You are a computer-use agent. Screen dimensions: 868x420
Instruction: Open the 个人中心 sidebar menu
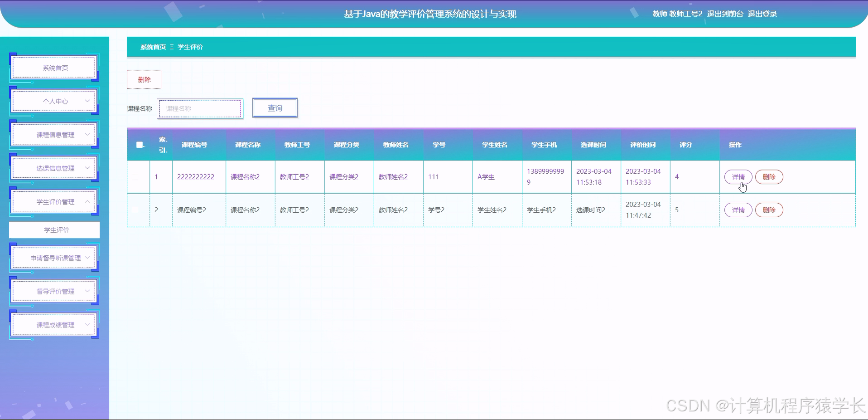click(54, 101)
